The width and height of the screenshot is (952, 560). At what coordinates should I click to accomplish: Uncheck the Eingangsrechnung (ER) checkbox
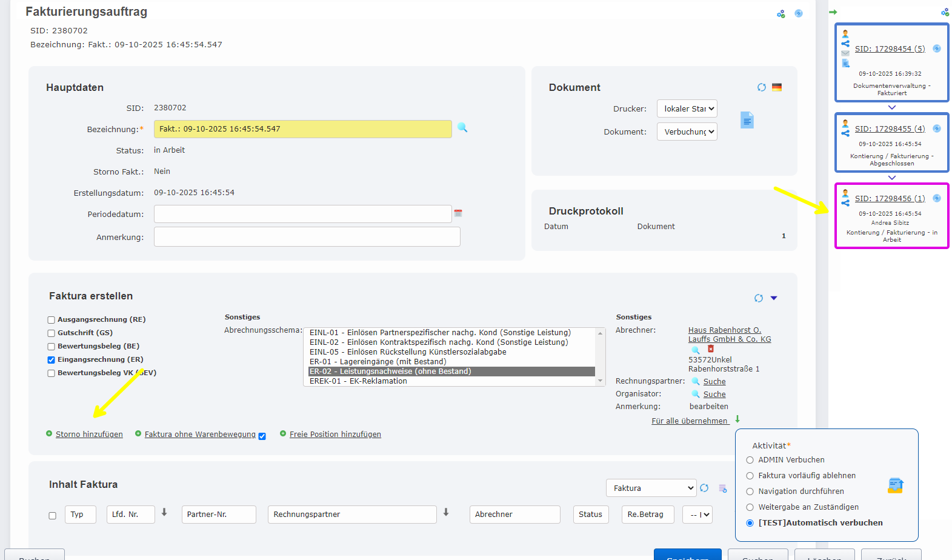(x=52, y=360)
